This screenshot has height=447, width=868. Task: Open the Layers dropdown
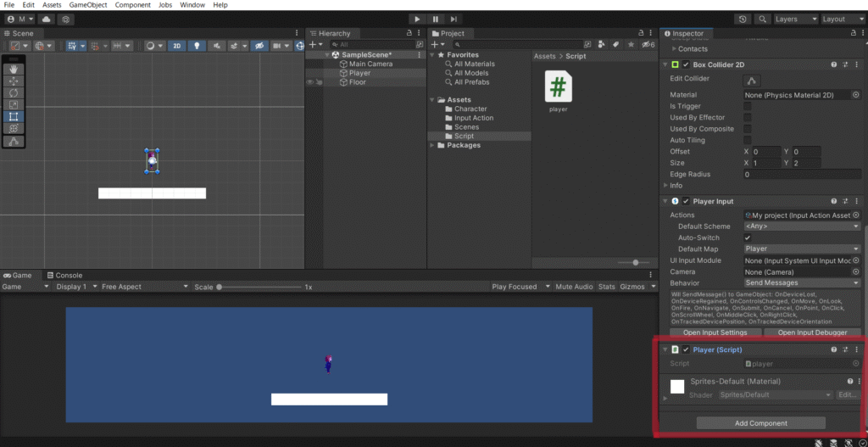pyautogui.click(x=795, y=19)
